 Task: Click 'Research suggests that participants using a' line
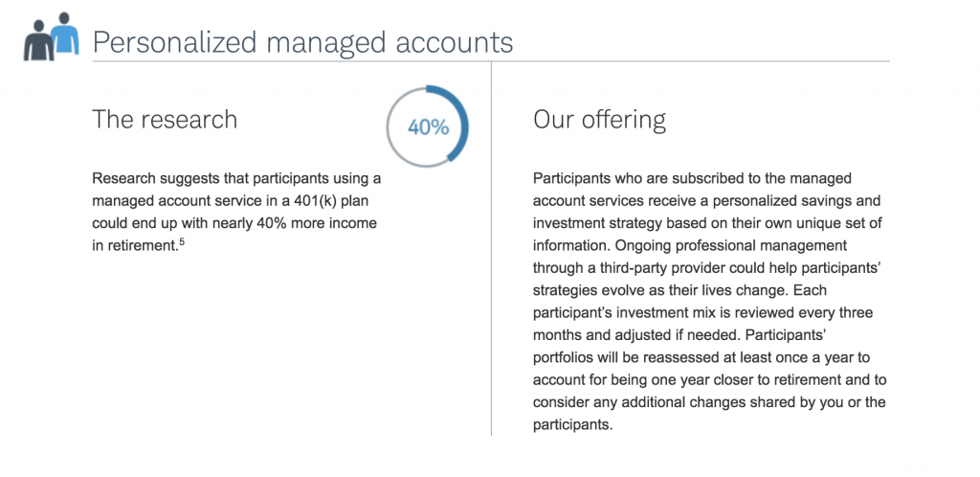point(237,179)
